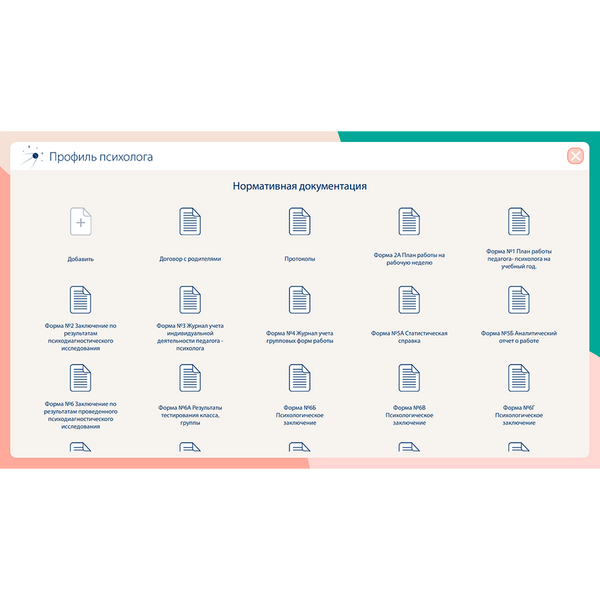Click label Форма №6А Результаты тестирования класса

(x=190, y=415)
